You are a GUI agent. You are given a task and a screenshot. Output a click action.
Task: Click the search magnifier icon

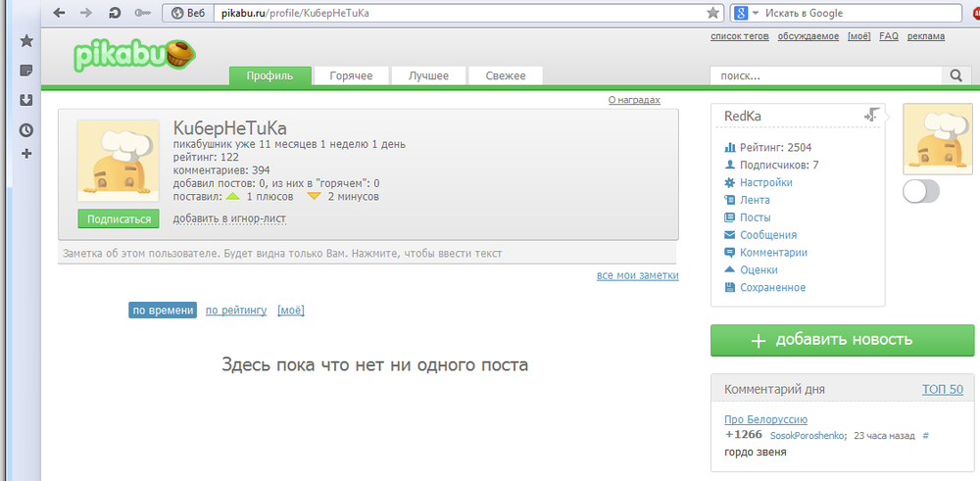pyautogui.click(x=955, y=75)
